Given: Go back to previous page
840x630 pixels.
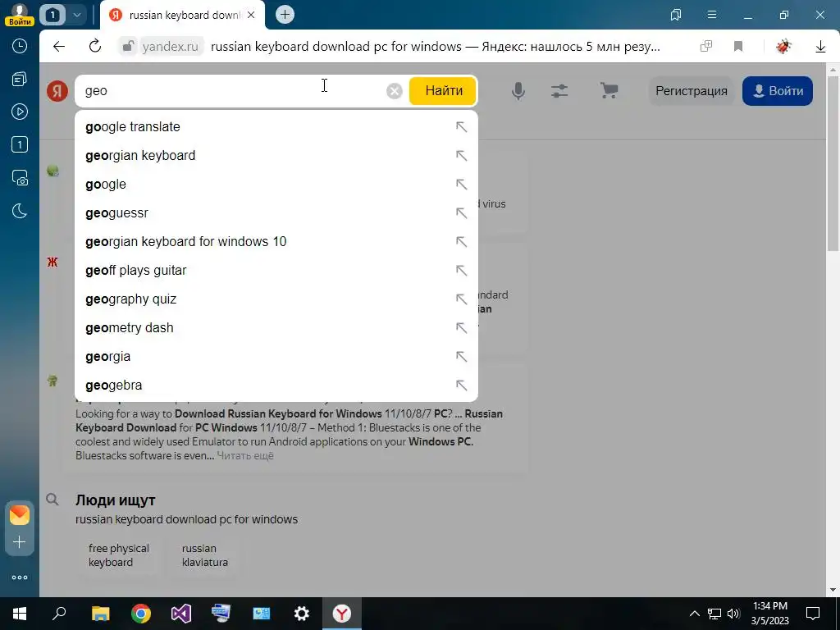Looking at the screenshot, I should click(x=59, y=47).
